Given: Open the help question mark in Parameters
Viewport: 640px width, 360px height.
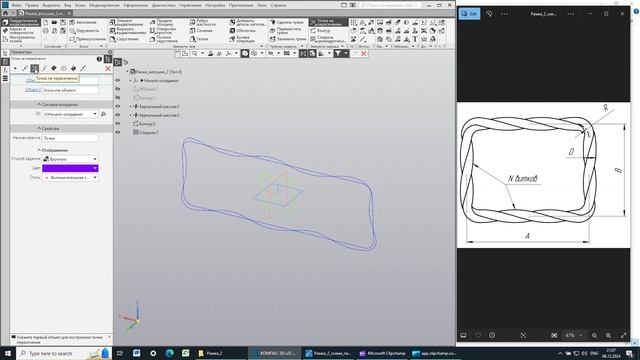Looking at the screenshot, I should coord(99,59).
